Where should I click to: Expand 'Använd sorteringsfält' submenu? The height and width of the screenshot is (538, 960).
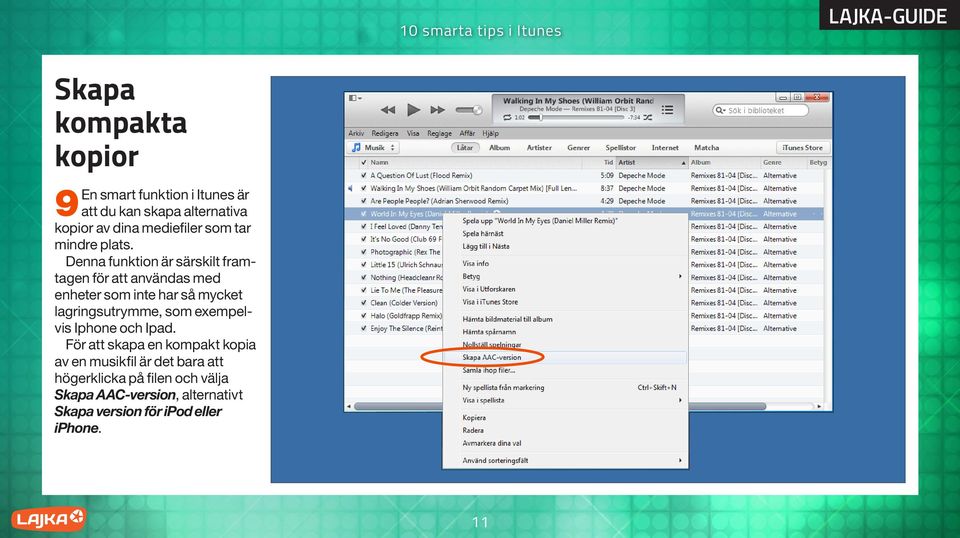pos(565,460)
